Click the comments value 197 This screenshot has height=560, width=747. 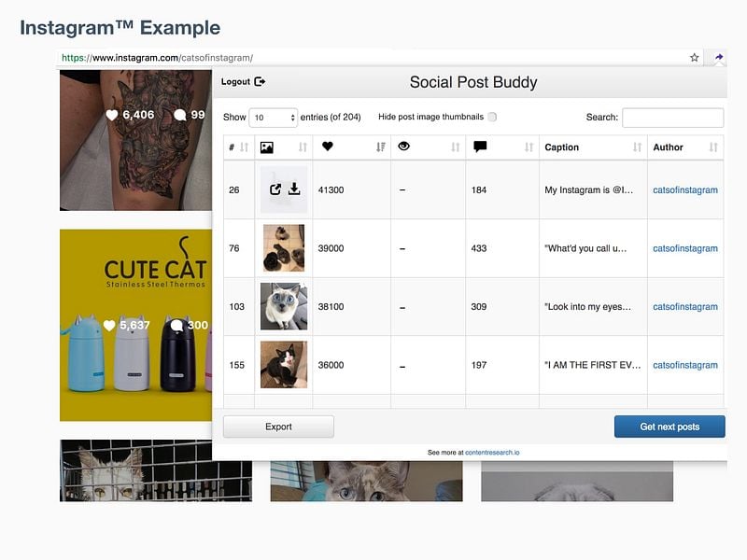(479, 365)
